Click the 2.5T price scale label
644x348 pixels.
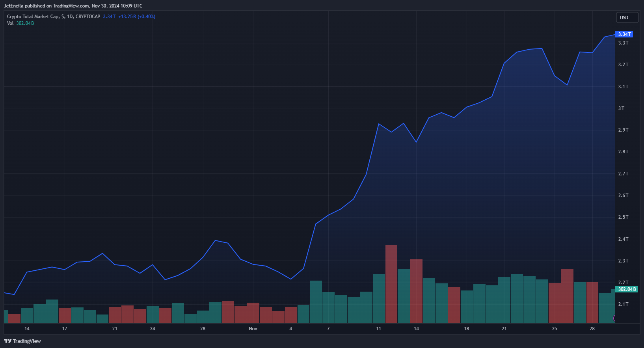pos(623,217)
